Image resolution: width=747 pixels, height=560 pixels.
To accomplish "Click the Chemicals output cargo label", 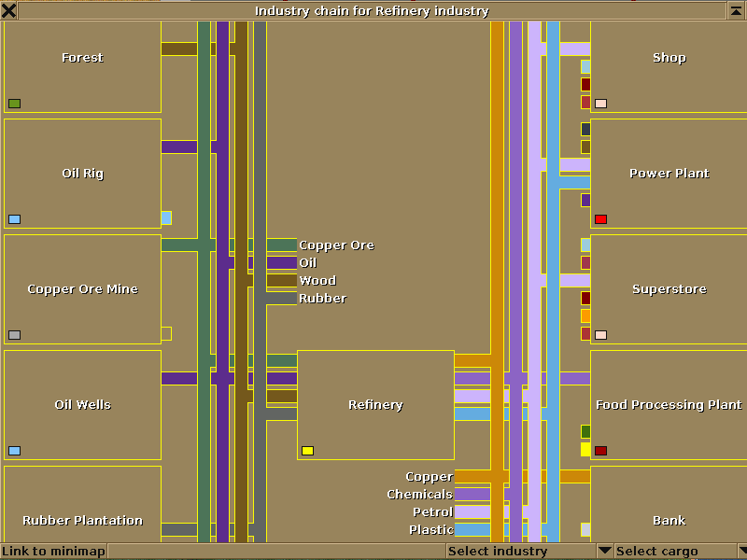I will point(419,495).
